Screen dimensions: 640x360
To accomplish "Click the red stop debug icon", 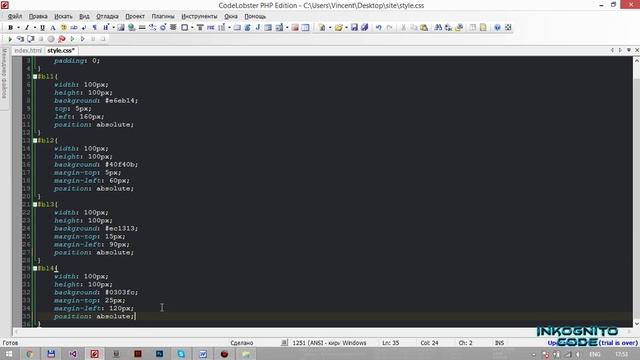I will 62,39.
